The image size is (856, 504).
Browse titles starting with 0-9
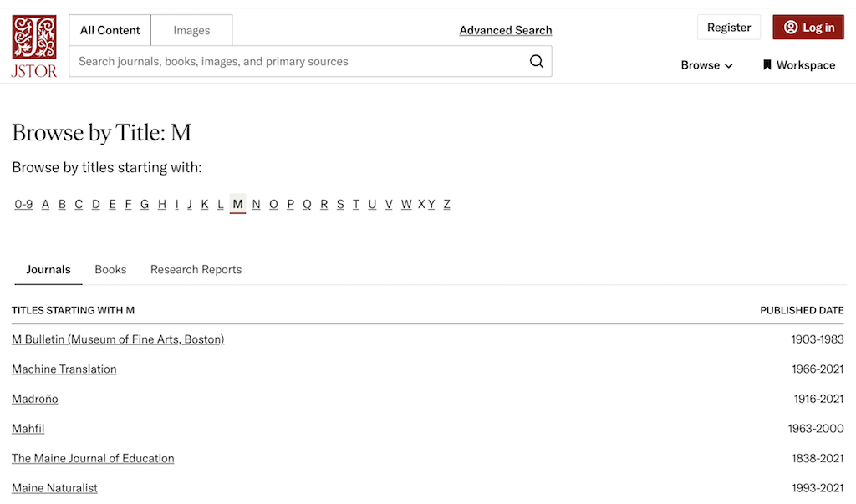click(23, 204)
